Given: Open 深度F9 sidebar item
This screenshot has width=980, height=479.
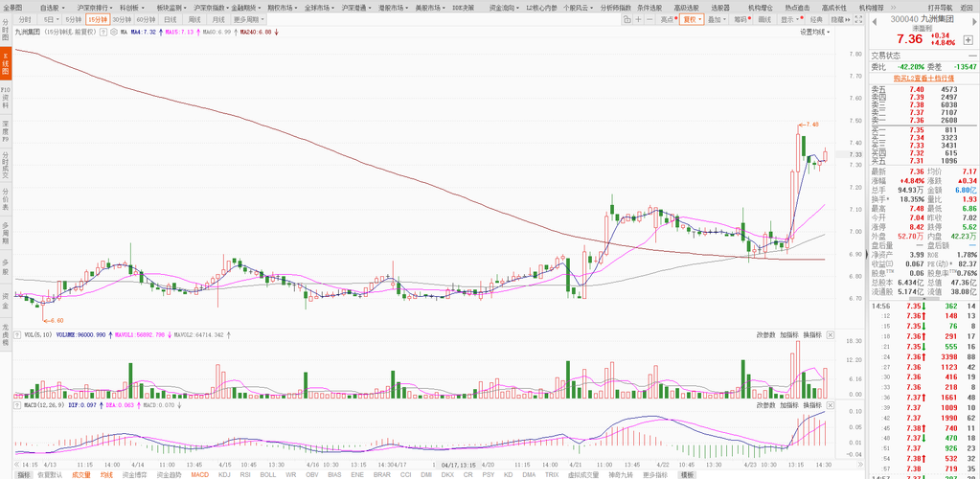Looking at the screenshot, I should pos(6,131).
